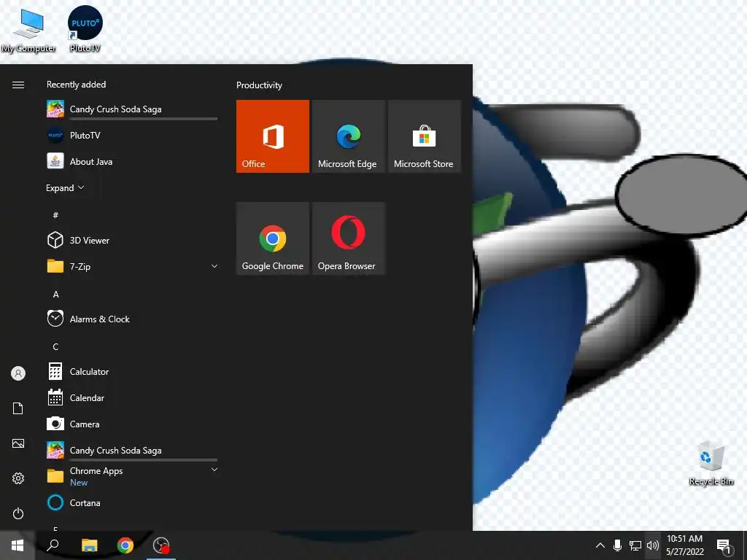Launch PlutoTV from Recently added list

[132, 135]
